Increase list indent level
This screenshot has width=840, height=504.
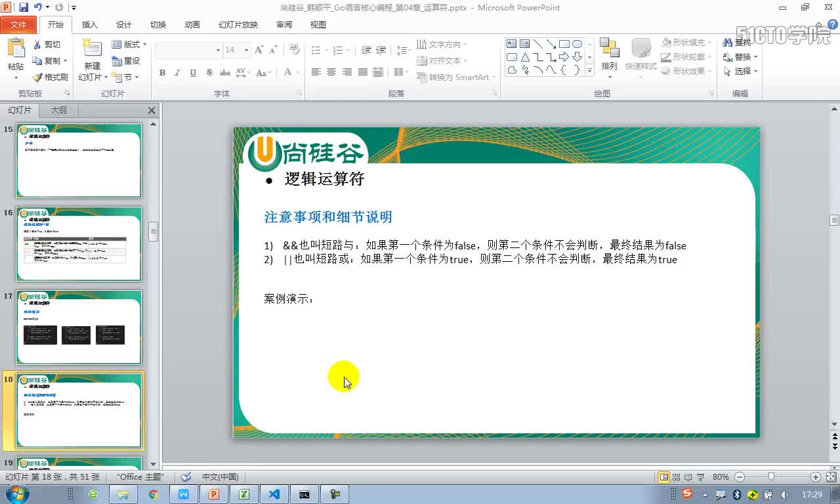[381, 50]
